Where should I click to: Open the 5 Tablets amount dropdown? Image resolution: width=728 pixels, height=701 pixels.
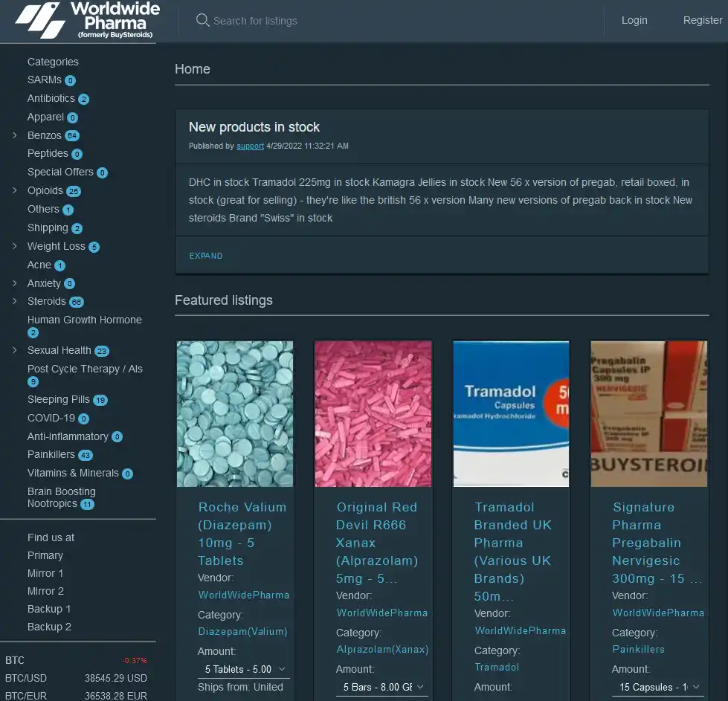[x=242, y=669]
